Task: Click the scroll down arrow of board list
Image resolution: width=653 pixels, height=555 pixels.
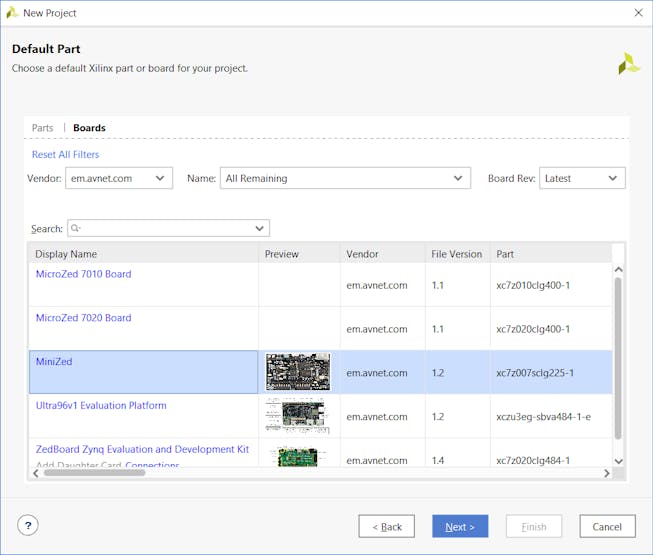Action: 618,461
